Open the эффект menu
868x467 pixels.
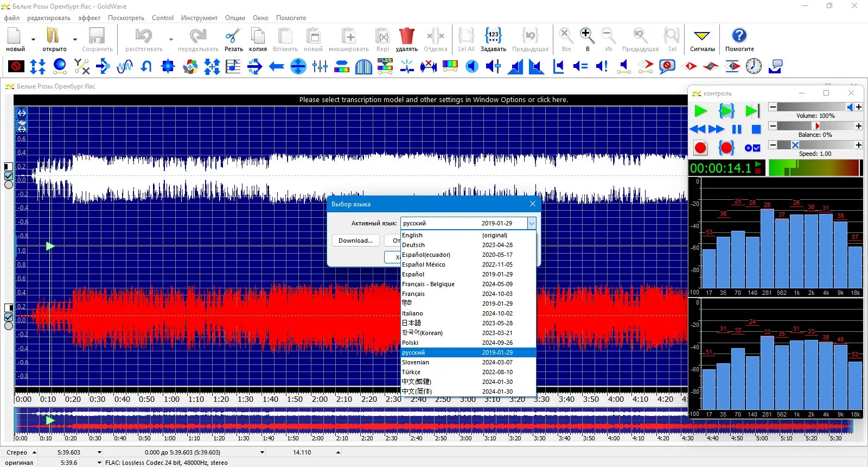coord(89,18)
